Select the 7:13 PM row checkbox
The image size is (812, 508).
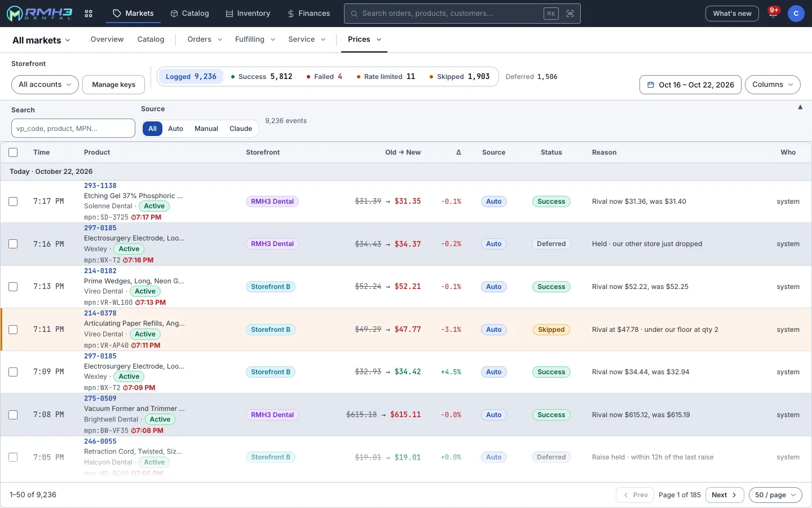coord(13,287)
